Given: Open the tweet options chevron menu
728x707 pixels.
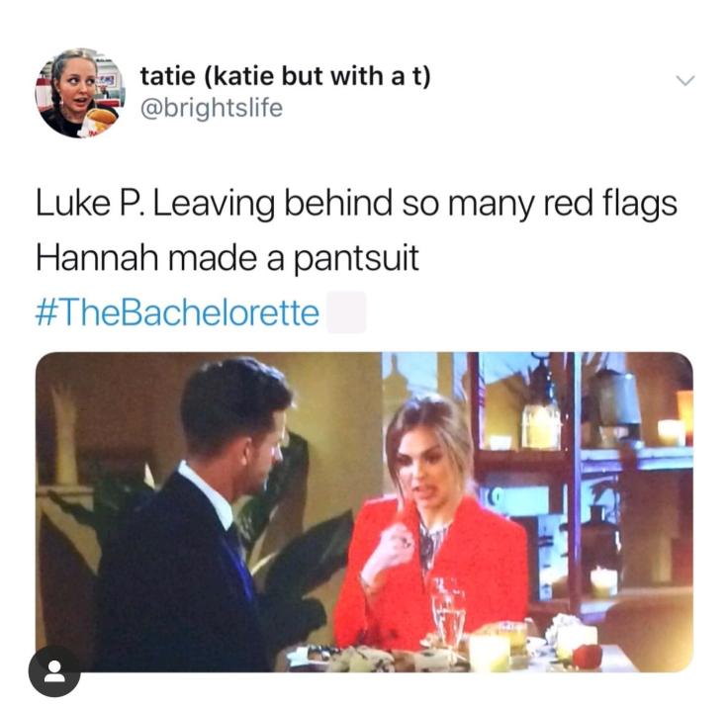Looking at the screenshot, I should pos(684,80).
